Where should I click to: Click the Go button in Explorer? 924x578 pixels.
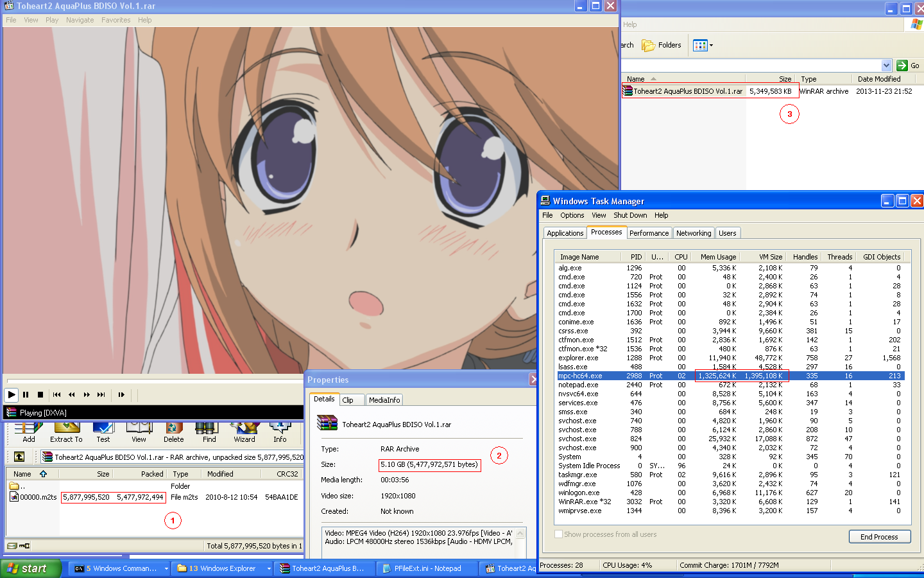[x=909, y=66]
